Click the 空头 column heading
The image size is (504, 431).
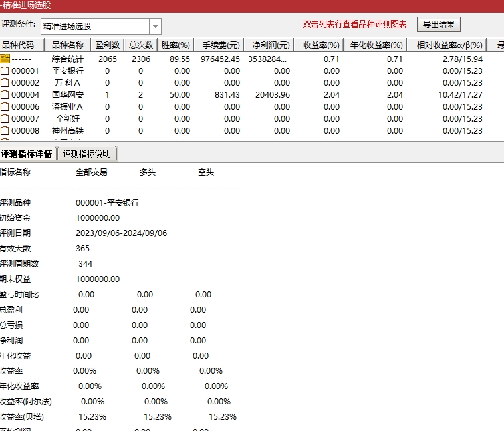pyautogui.click(x=206, y=172)
